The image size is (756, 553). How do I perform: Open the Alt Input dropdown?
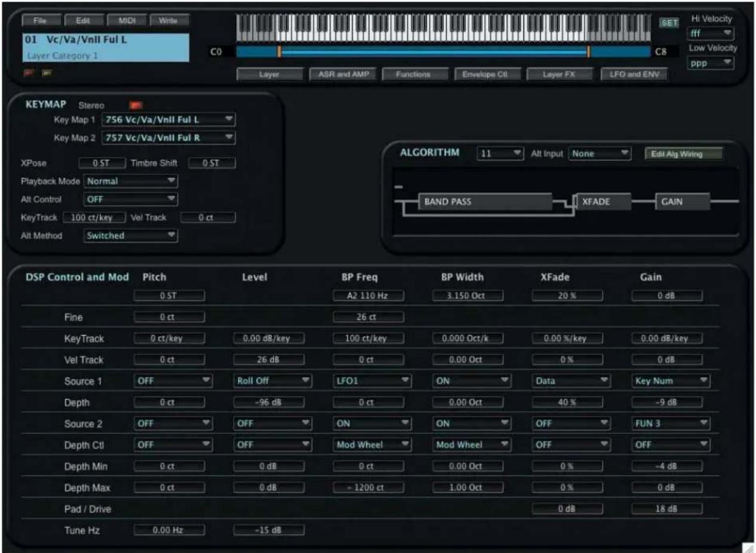coord(600,153)
